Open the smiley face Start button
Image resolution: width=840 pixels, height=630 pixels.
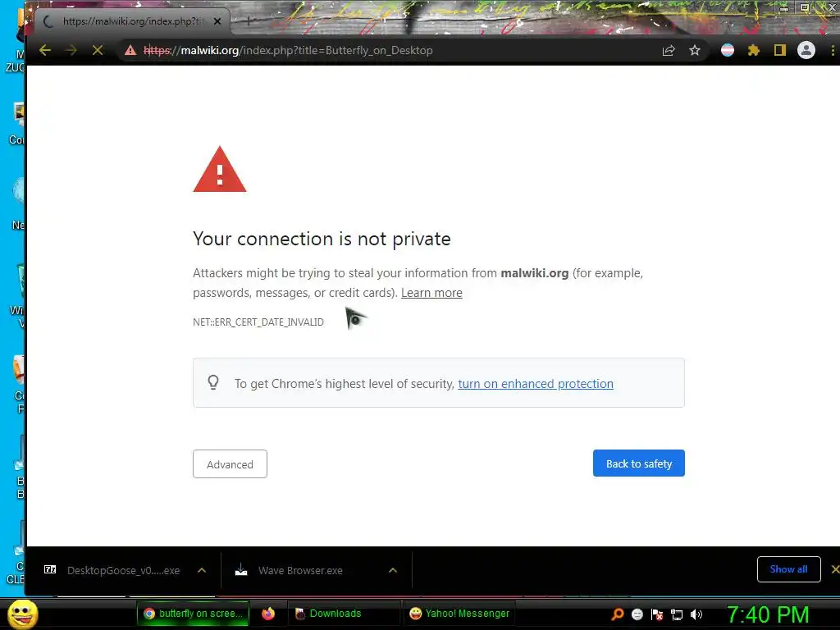click(23, 614)
